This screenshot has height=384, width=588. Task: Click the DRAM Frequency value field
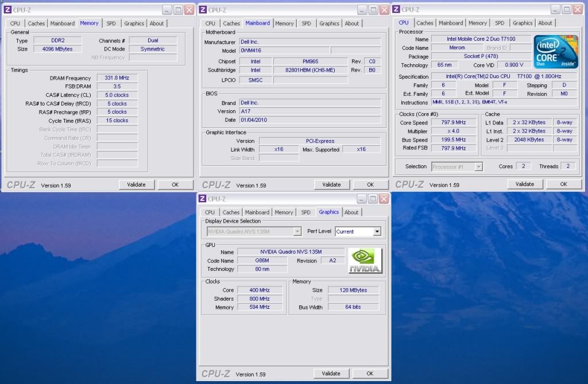click(117, 78)
